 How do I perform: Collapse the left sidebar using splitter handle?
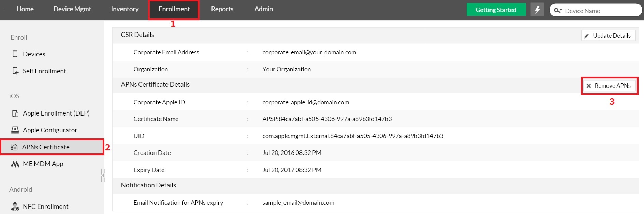103,175
